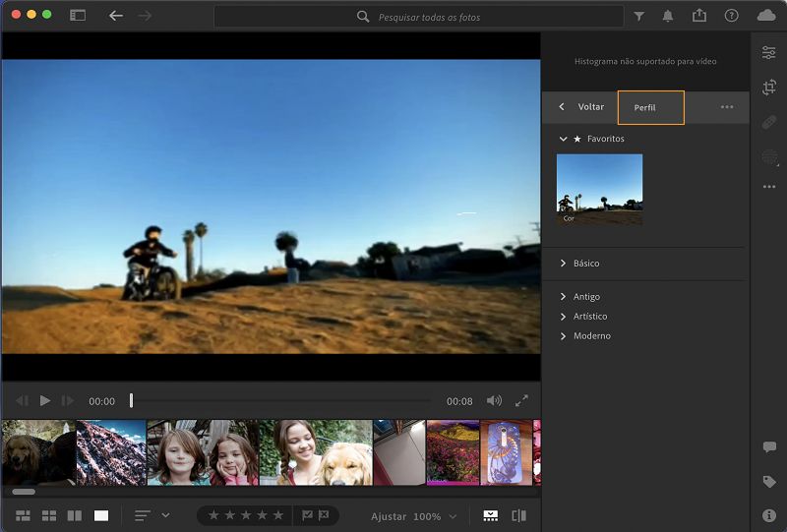Click Voltar to return to Edit panel
The image size is (787, 532).
click(591, 107)
